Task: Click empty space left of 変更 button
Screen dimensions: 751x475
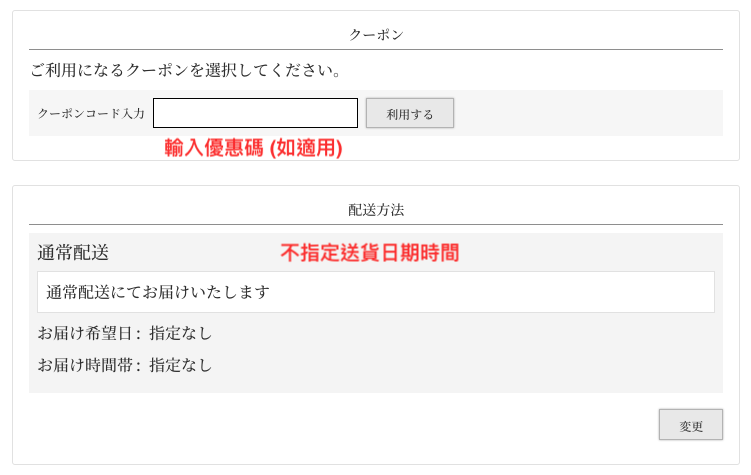Action: coord(400,425)
